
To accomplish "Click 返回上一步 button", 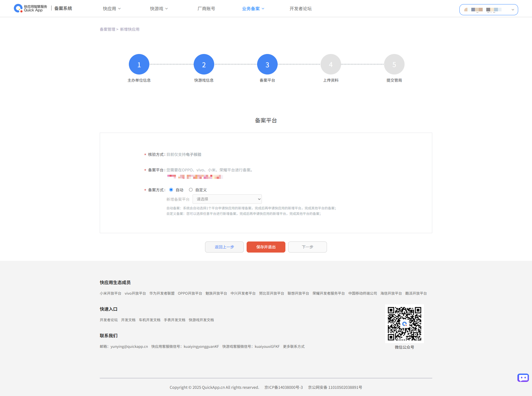I will [x=224, y=247].
